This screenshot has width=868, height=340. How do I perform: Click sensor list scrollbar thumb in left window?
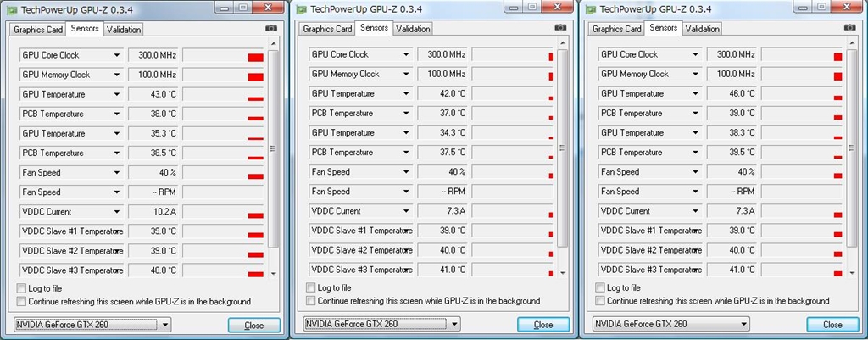(273, 148)
